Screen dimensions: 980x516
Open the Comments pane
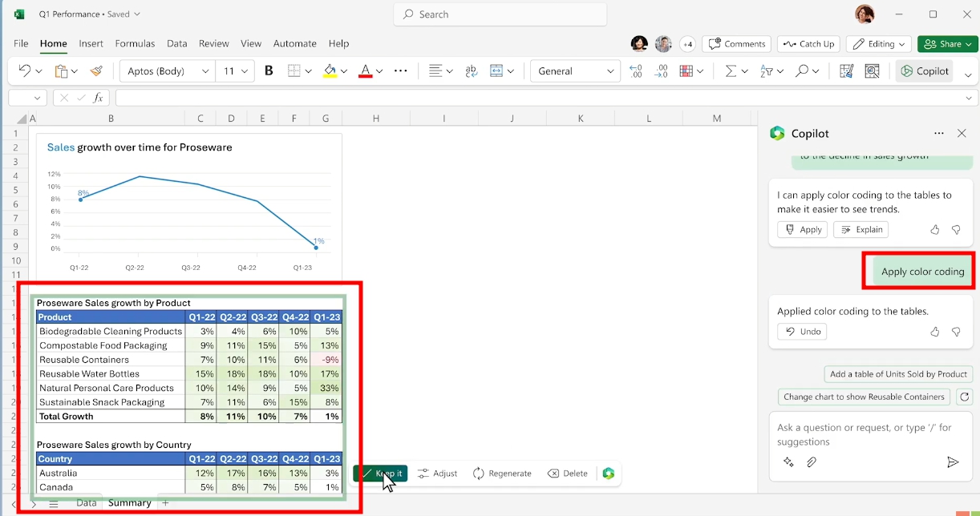point(736,44)
